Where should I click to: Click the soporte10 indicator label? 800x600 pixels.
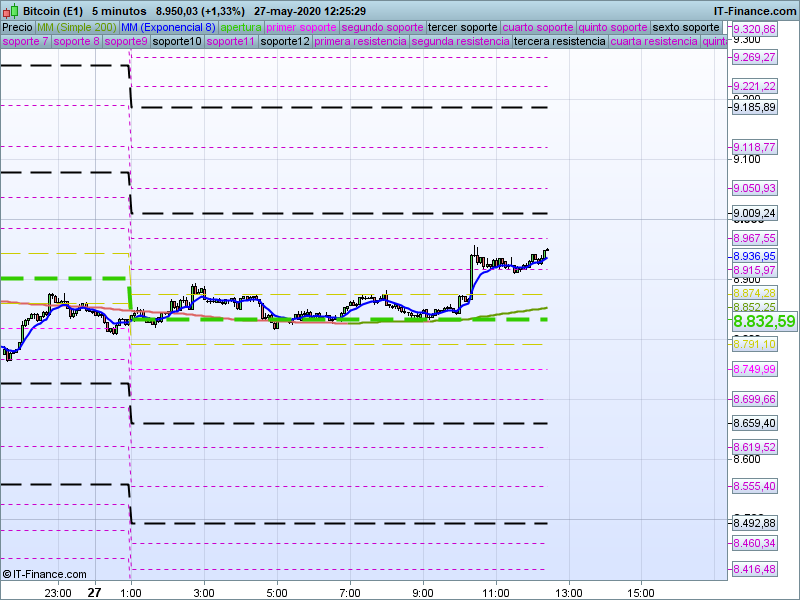(x=179, y=42)
